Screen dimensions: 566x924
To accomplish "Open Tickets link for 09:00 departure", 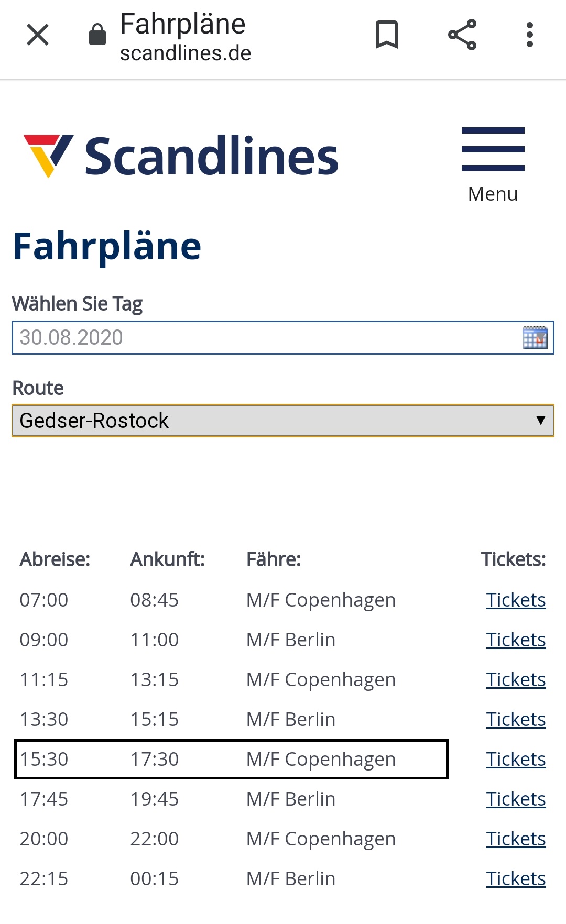I will (x=516, y=640).
